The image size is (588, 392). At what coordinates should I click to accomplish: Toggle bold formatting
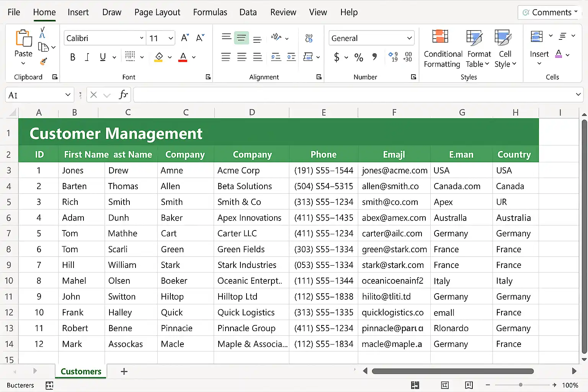[x=73, y=57]
